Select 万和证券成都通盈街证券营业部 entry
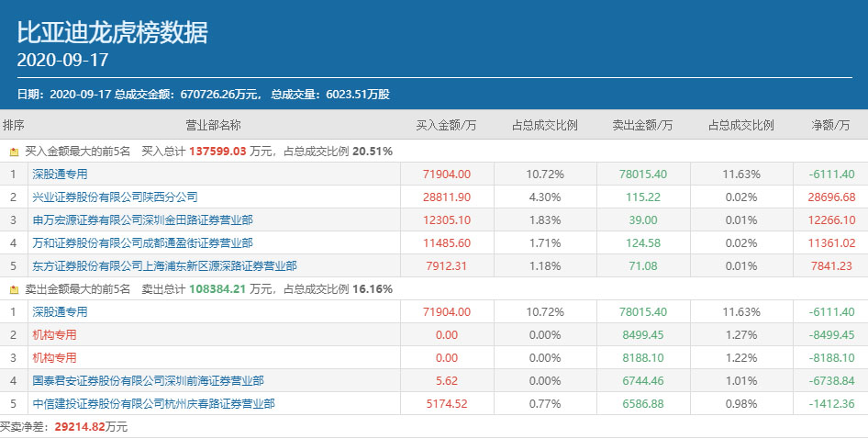Viewport: 868px width, 439px height. point(142,242)
